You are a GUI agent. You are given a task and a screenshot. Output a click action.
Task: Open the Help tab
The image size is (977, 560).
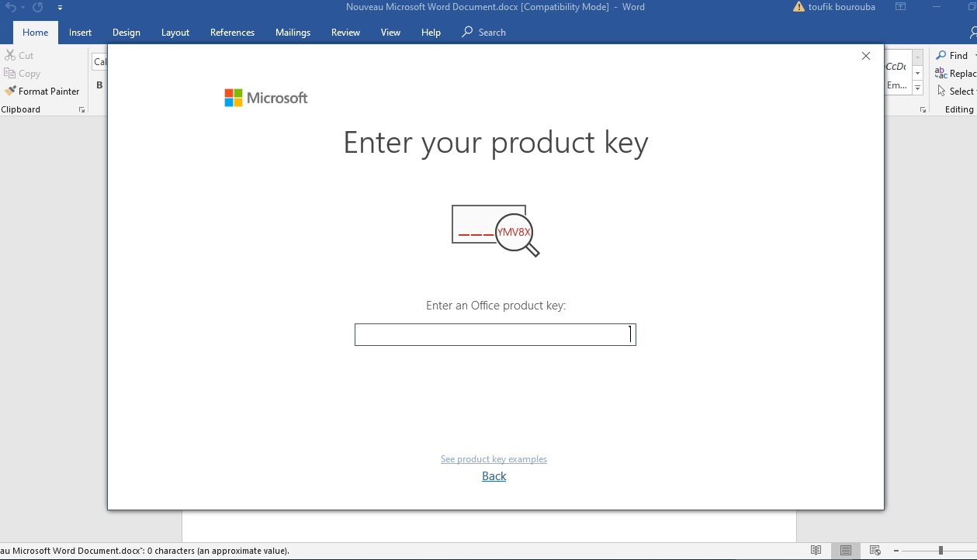click(431, 33)
